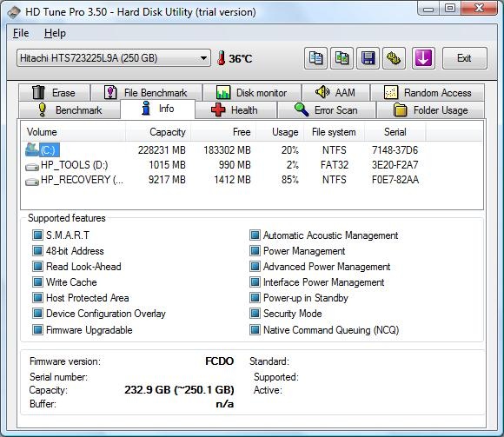This screenshot has height=437, width=504.
Task: Click the FAT32 file system cell
Action: pos(335,165)
